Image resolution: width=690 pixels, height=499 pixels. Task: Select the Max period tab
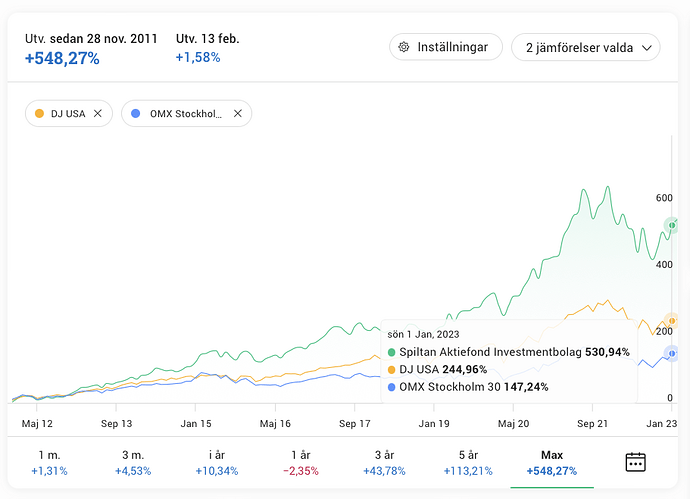tap(552, 462)
